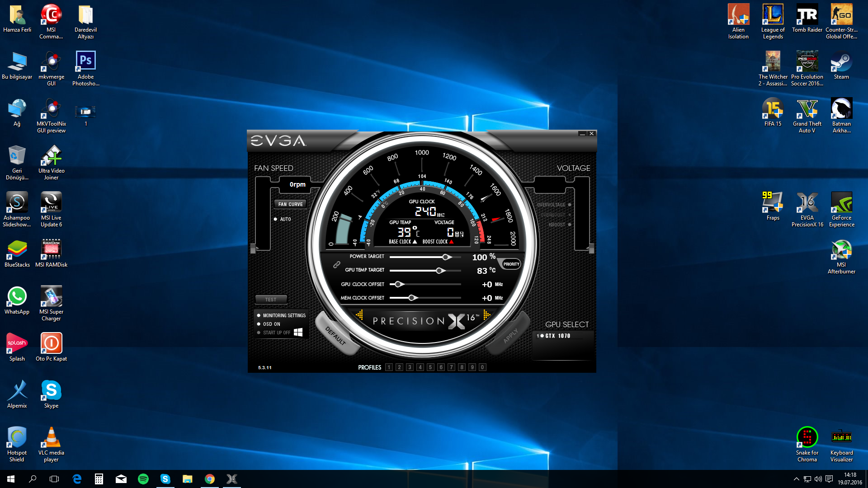The width and height of the screenshot is (868, 488).
Task: Select profile slot 0
Action: click(482, 367)
